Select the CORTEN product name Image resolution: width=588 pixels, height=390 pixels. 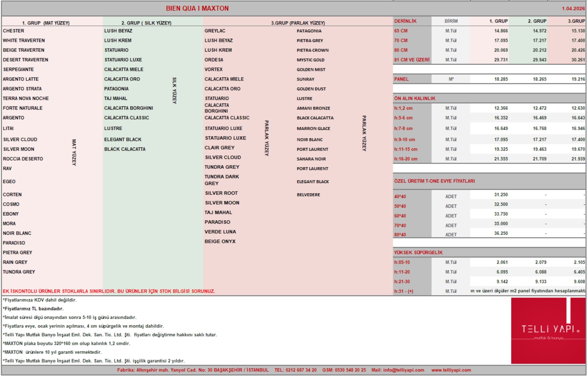[12, 194]
